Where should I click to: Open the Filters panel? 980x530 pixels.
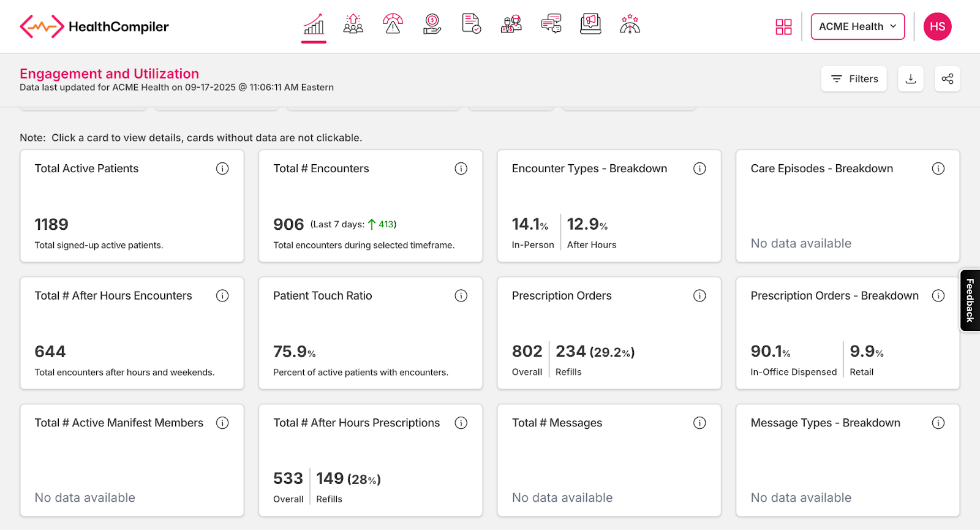[x=854, y=79]
